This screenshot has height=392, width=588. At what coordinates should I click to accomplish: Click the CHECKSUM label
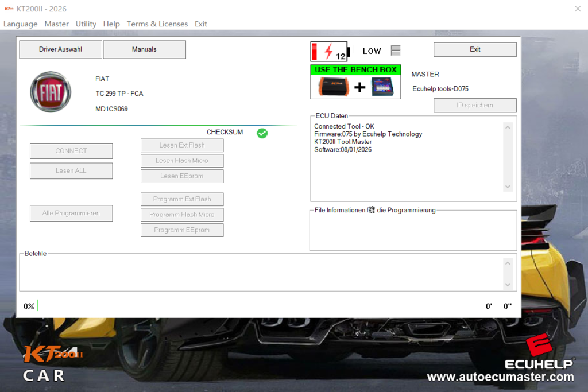(x=225, y=132)
